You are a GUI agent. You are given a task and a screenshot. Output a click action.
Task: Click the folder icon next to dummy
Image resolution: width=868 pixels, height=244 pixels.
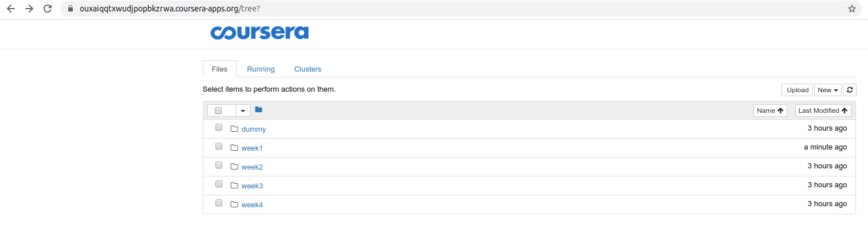point(234,129)
